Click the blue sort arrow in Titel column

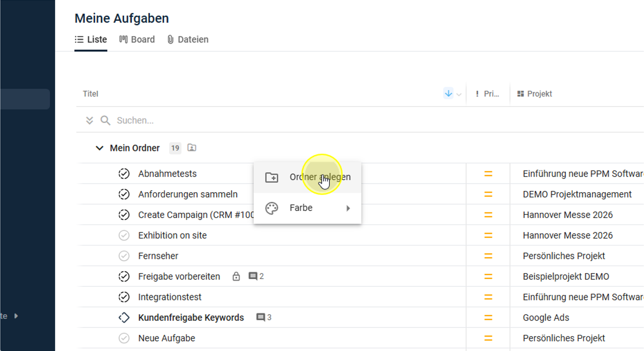tap(448, 93)
